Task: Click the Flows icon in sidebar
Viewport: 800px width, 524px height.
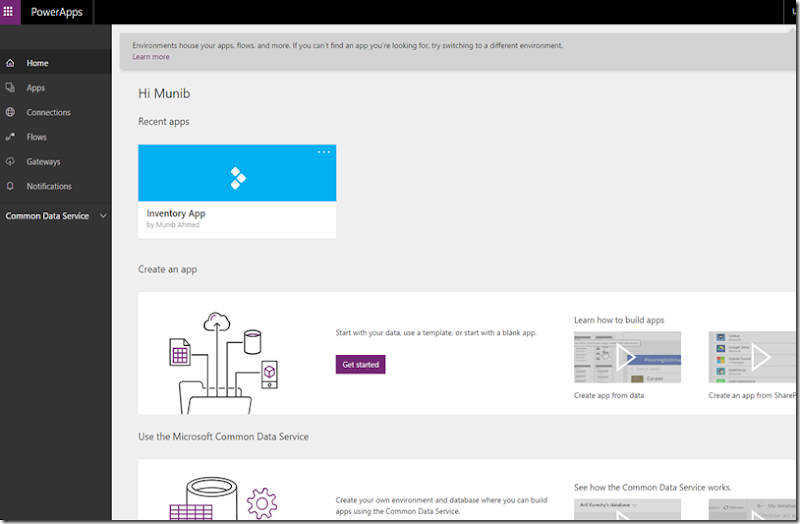Action: tap(10, 137)
